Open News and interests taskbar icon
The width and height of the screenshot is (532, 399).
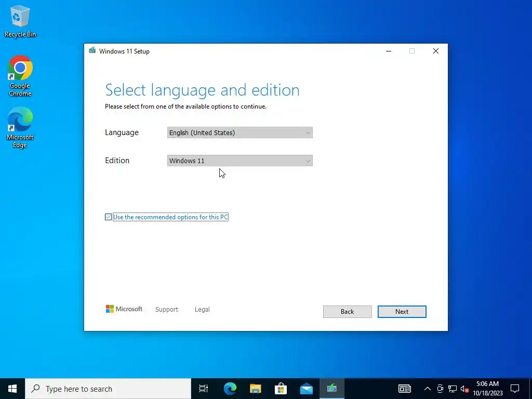click(404, 389)
